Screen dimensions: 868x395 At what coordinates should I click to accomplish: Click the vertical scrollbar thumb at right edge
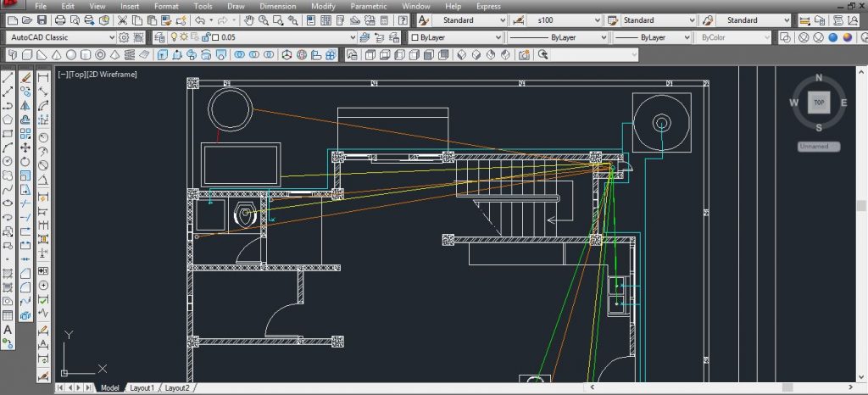(x=862, y=206)
